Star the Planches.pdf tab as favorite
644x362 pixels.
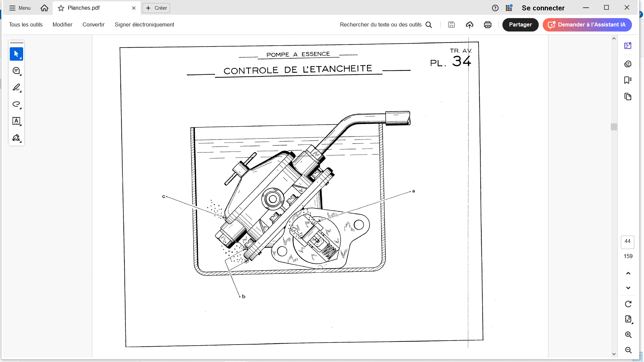(61, 8)
